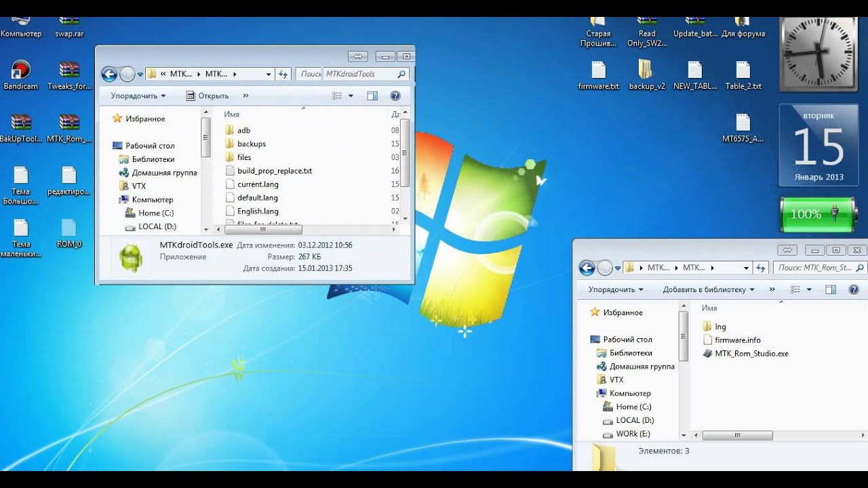Go back in MTK_Rom_Studio window
The image size is (868, 488).
point(587,268)
